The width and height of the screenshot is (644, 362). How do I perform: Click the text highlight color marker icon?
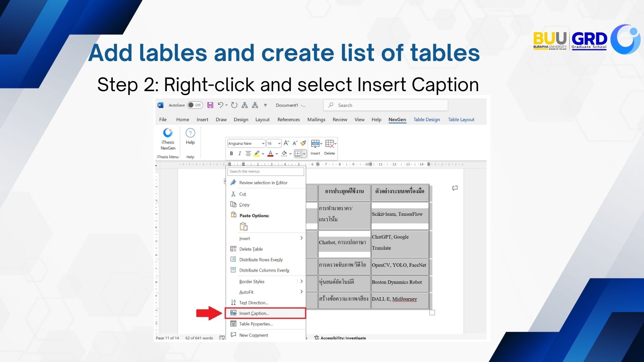pos(257,154)
